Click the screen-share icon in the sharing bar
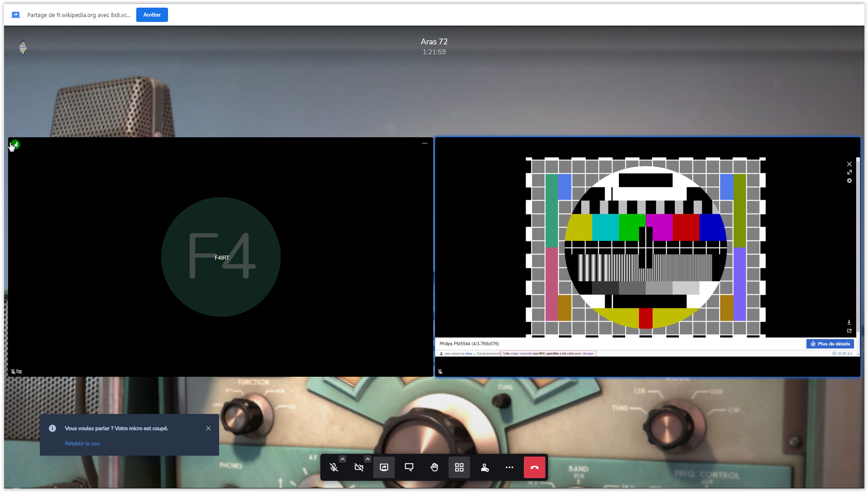Image resolution: width=868 pixels, height=492 pixels. point(16,15)
